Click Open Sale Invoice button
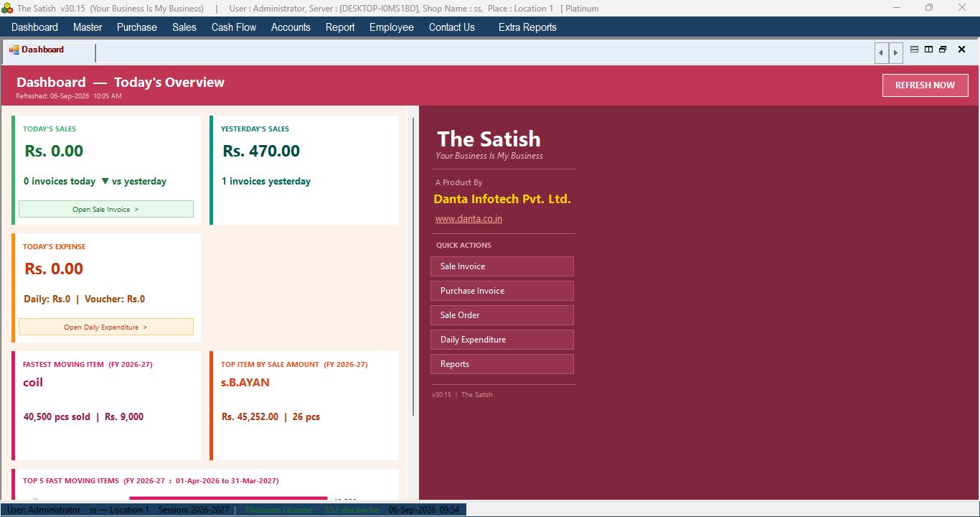The height and width of the screenshot is (517, 980). [106, 209]
